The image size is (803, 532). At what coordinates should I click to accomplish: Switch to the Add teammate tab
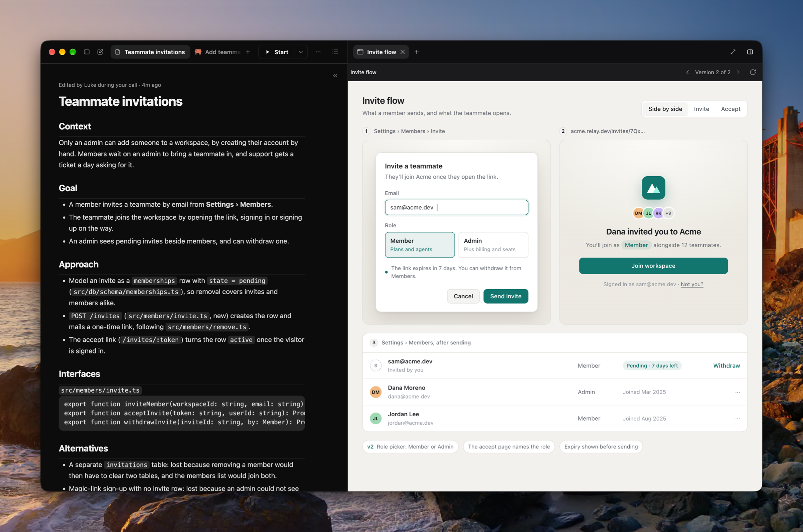(217, 52)
